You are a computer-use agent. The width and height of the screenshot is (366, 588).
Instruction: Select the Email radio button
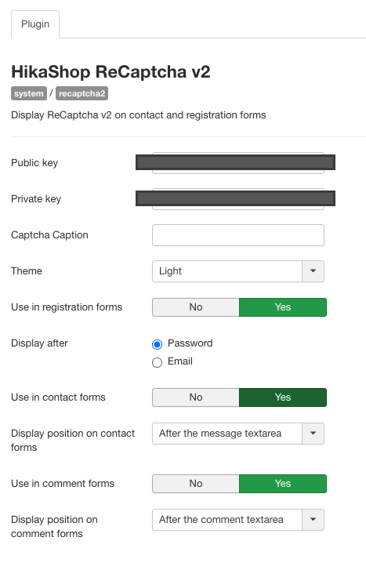tap(157, 362)
